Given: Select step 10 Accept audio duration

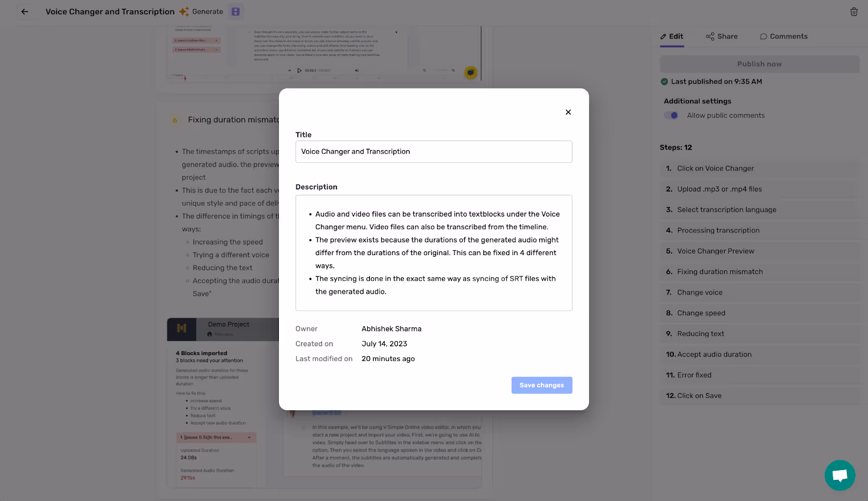Looking at the screenshot, I should coord(759,354).
